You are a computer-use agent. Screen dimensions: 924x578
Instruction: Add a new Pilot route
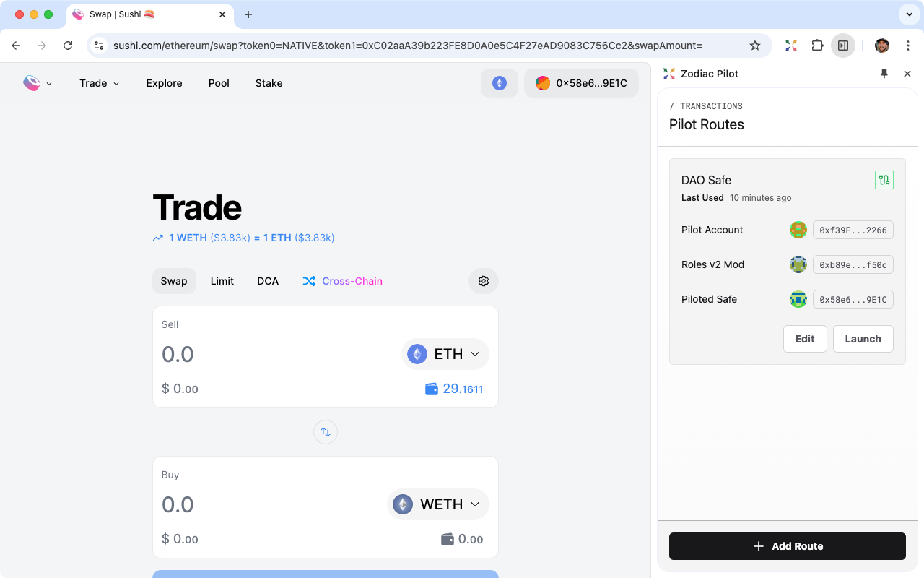788,546
